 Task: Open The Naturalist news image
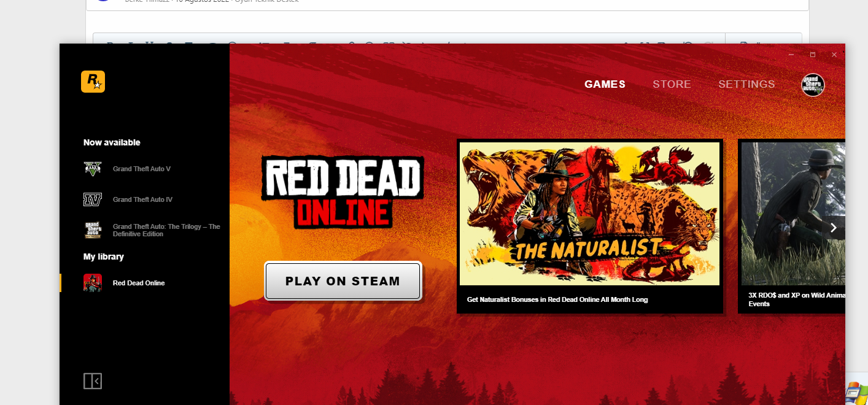click(x=589, y=214)
